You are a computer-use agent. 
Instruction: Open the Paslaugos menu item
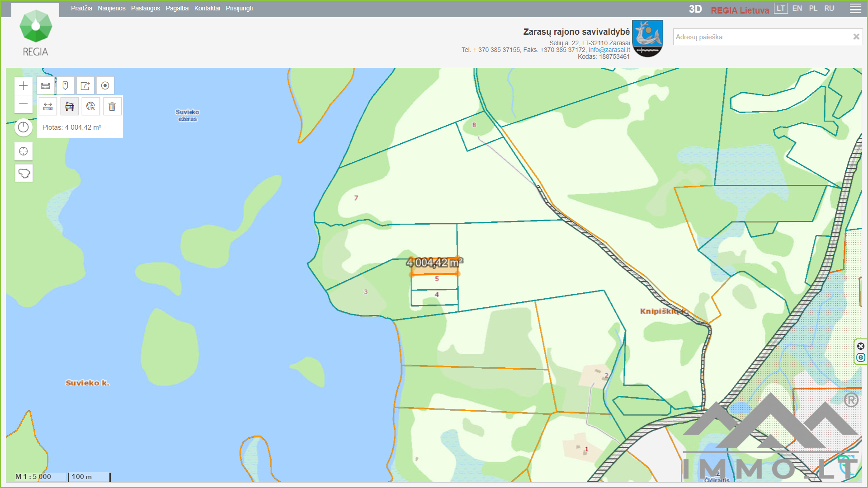tap(146, 8)
